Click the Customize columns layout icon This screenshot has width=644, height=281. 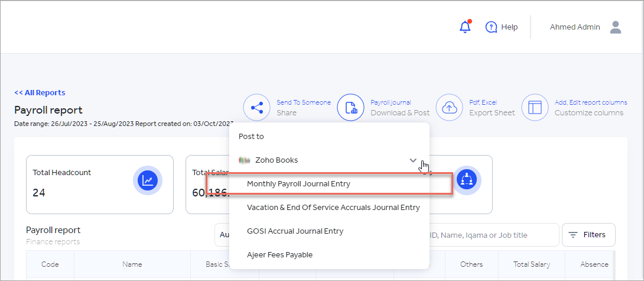point(535,108)
